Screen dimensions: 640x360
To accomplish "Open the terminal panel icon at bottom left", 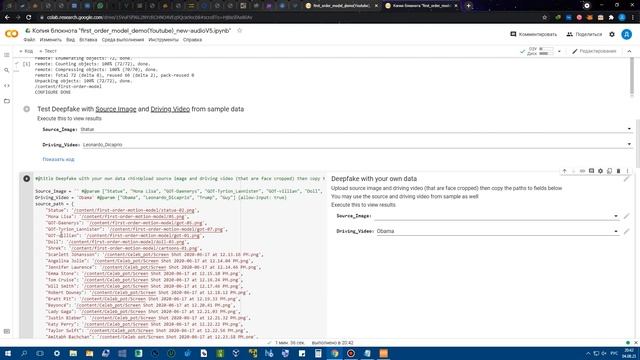I will (7, 331).
